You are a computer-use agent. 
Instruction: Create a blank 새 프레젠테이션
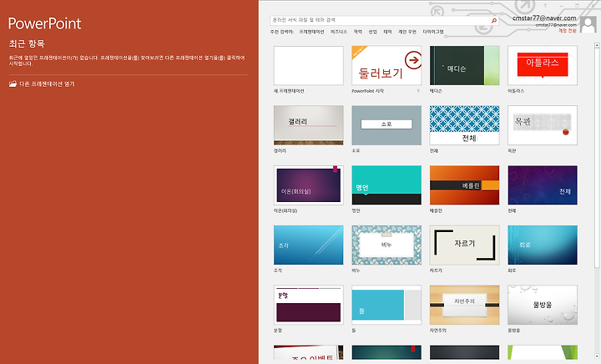(x=309, y=65)
